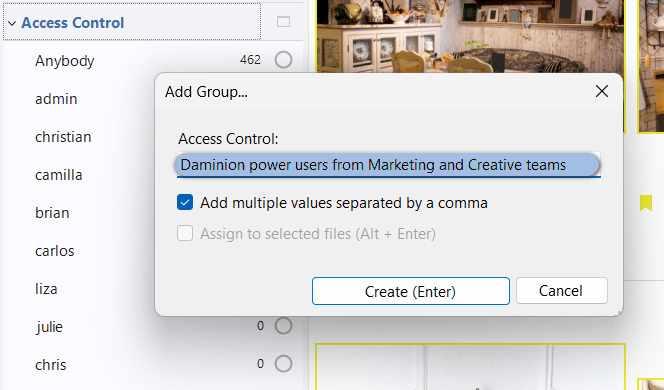Collapse the Access Control section chevron
This screenshot has height=390, width=664.
pos(12,23)
